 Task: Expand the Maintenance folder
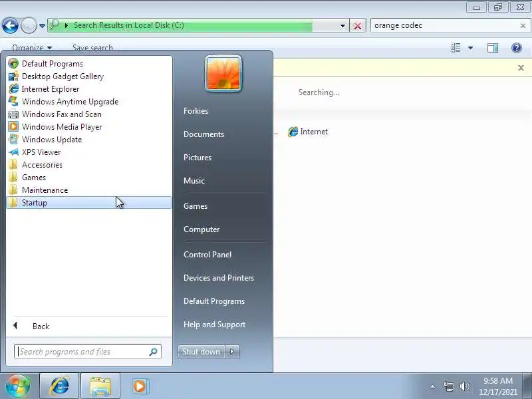click(89, 190)
